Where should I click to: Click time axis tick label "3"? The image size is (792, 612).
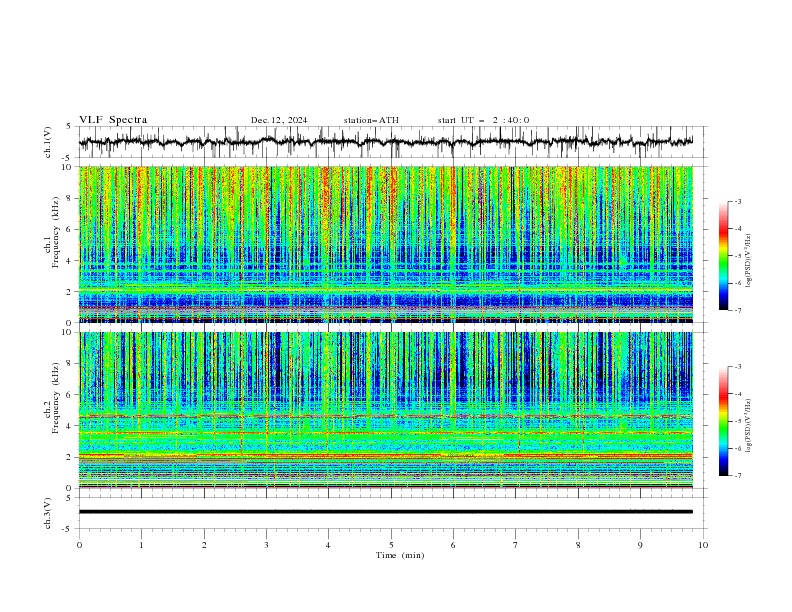click(x=266, y=545)
